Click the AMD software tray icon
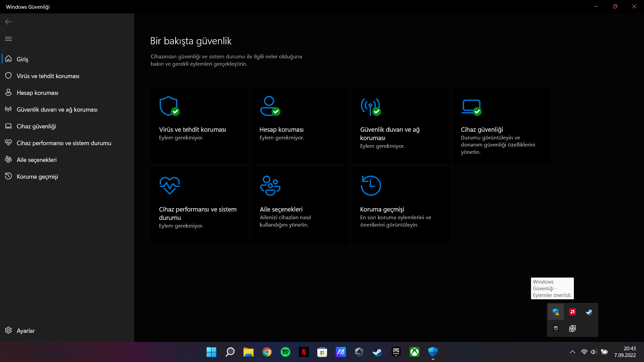 pos(573,312)
